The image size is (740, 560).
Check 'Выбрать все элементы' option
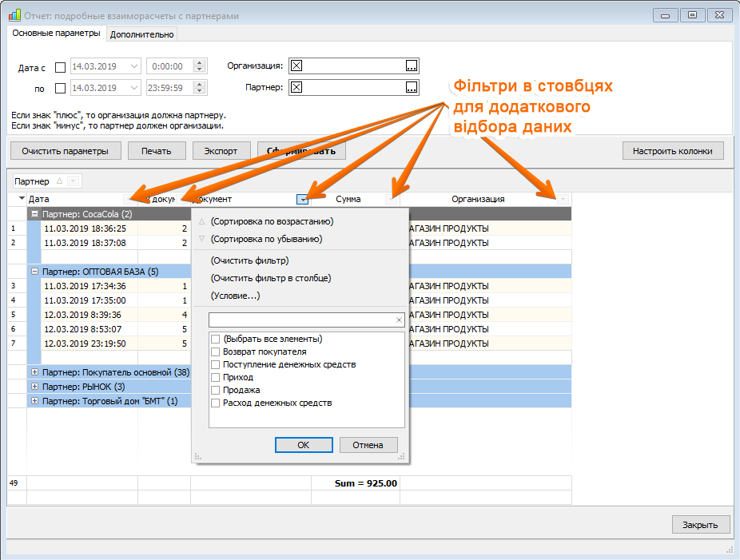[215, 339]
